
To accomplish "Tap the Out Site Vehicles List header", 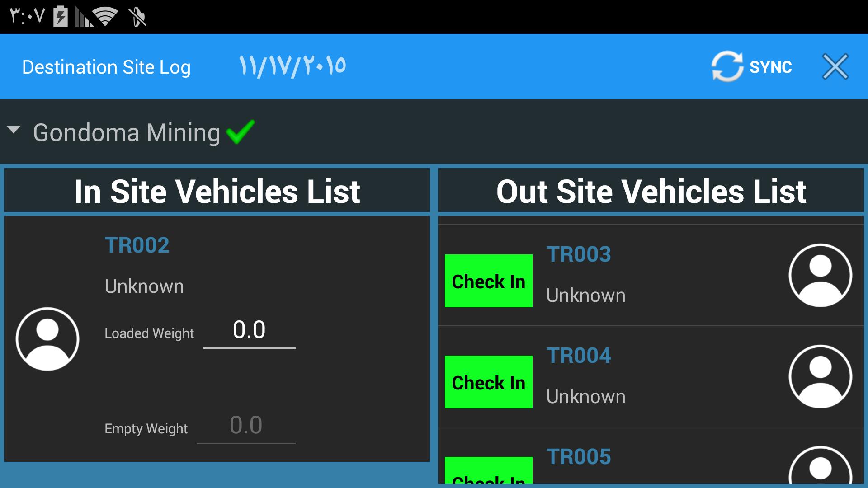I will pos(651,191).
